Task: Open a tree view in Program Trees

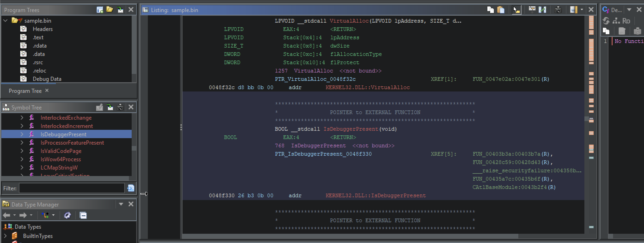Action: pos(110,10)
